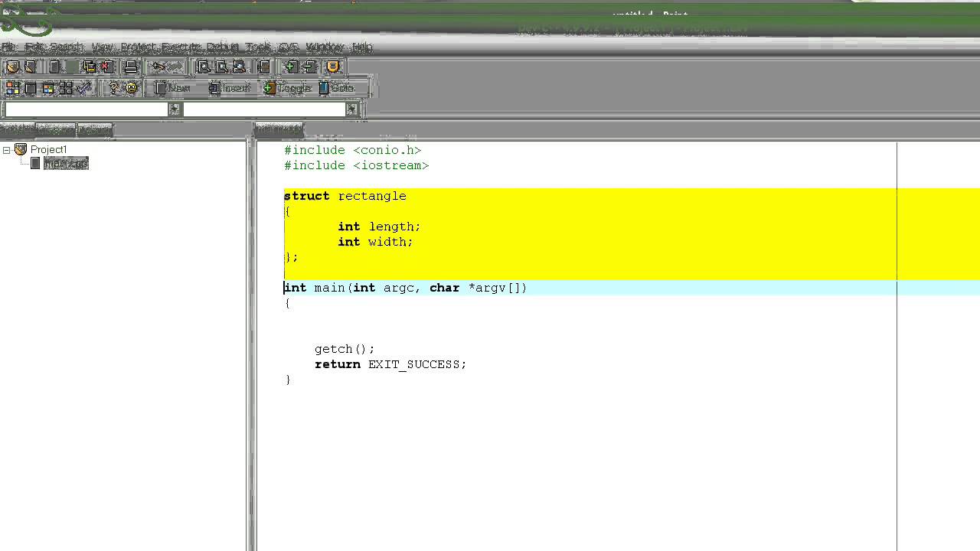
Task: Click the Insert toolbar button
Action: click(x=230, y=88)
